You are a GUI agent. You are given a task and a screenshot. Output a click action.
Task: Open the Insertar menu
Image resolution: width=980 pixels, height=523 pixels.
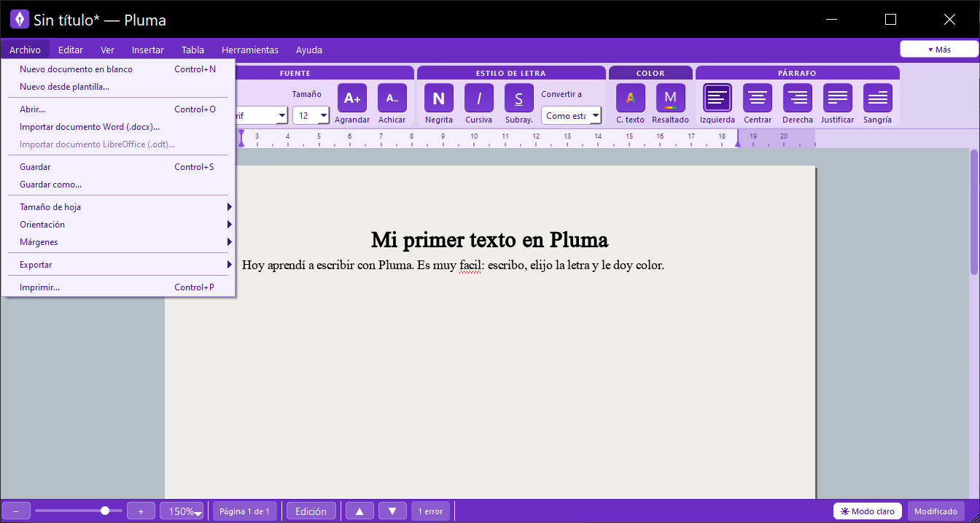pos(148,50)
